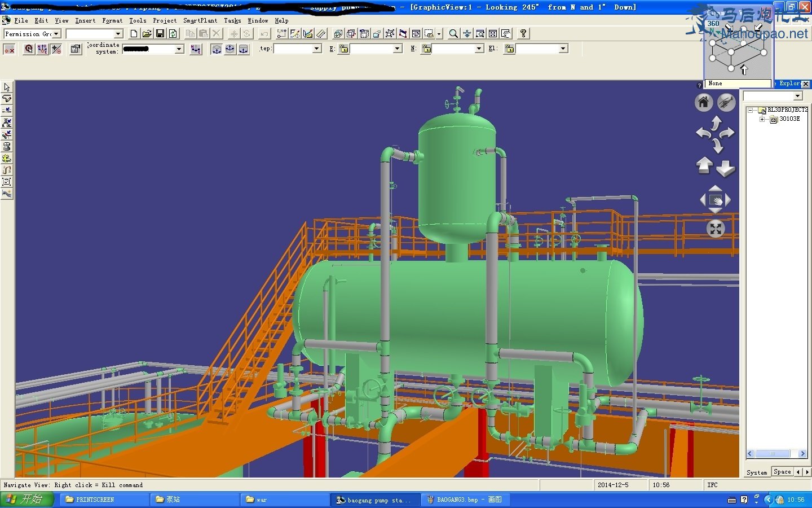
Task: Click the Windows Start button
Action: [x=27, y=500]
